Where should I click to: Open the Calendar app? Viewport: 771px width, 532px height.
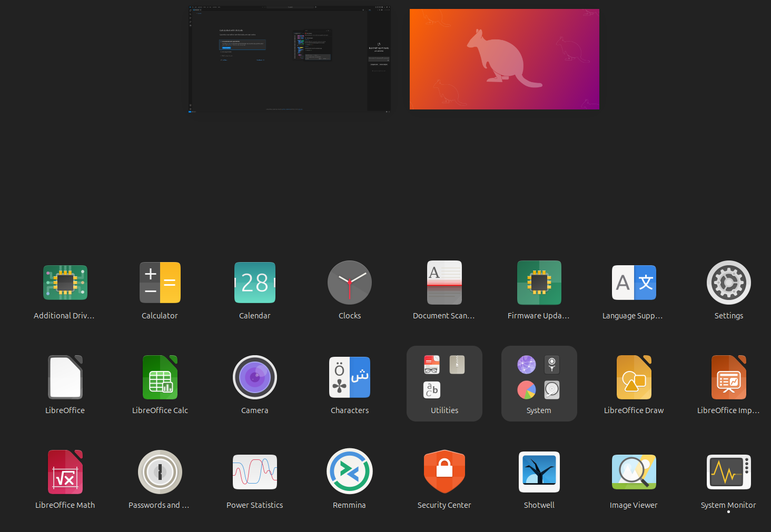click(x=254, y=283)
